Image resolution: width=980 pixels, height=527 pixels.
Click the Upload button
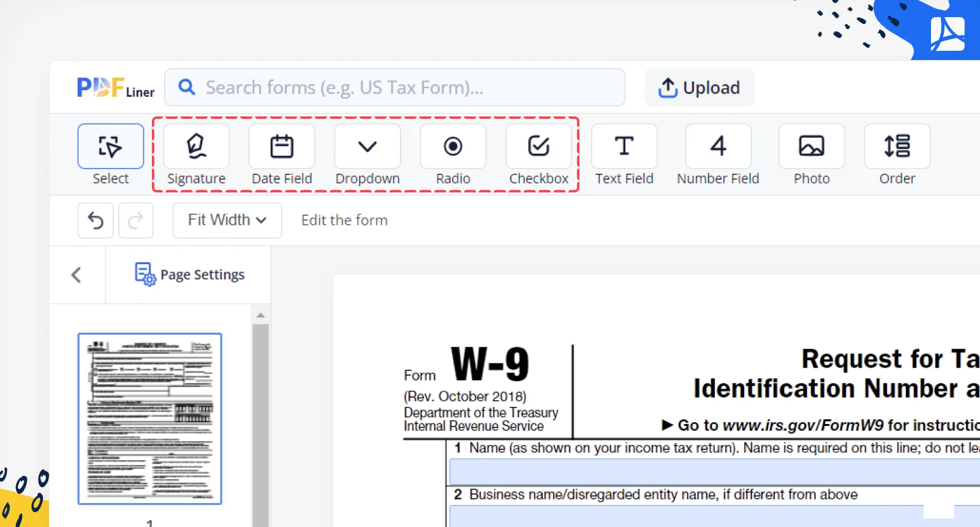(x=699, y=88)
